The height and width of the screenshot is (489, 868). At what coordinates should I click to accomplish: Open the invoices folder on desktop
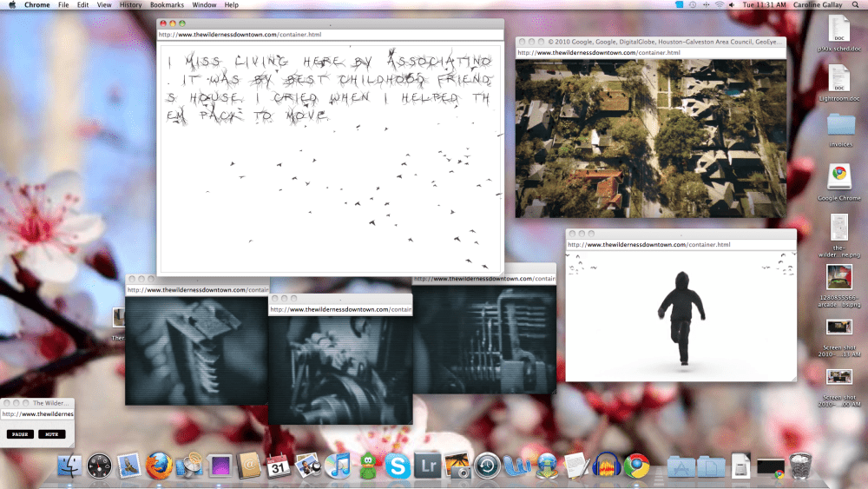coord(840,130)
